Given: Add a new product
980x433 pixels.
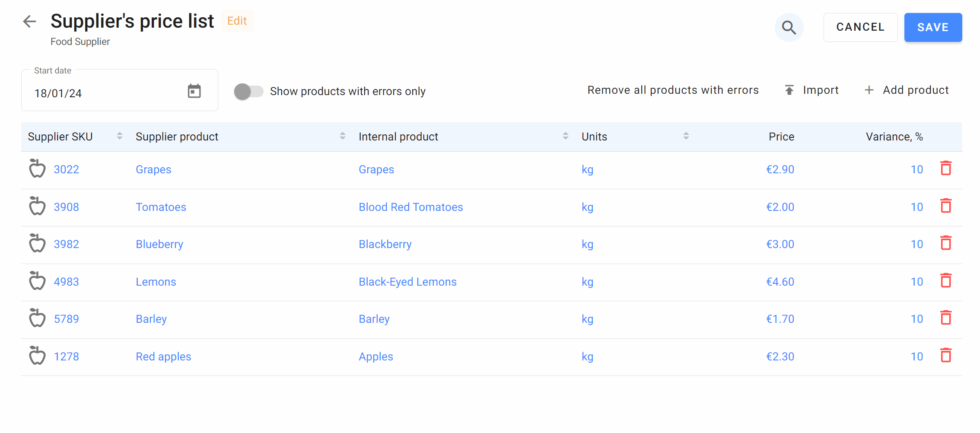Looking at the screenshot, I should [907, 90].
